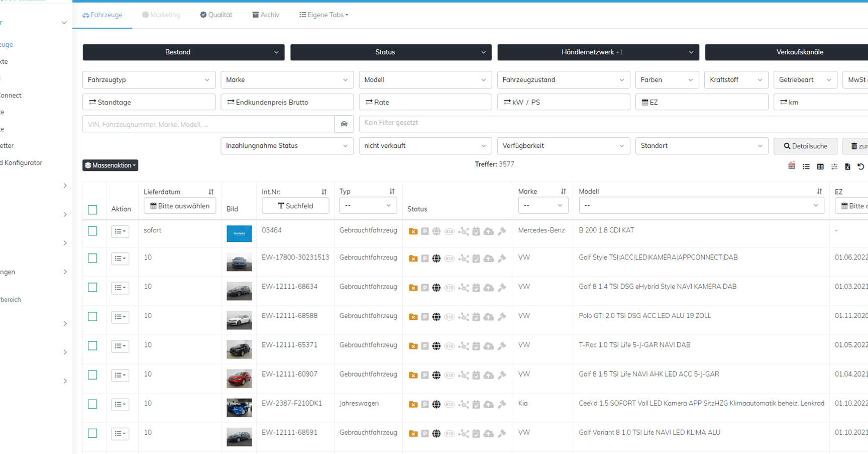This screenshot has width=868, height=454.
Task: Open the Archiv tab
Action: [266, 15]
